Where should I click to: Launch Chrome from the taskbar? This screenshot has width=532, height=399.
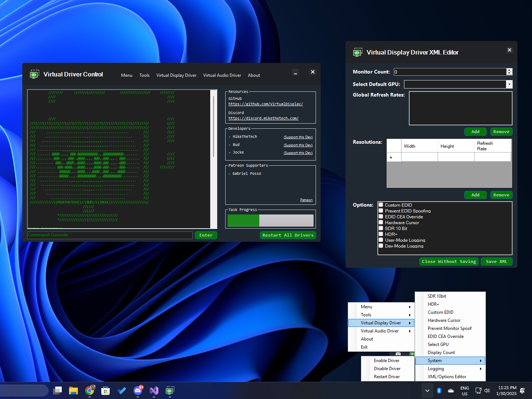[x=90, y=391]
